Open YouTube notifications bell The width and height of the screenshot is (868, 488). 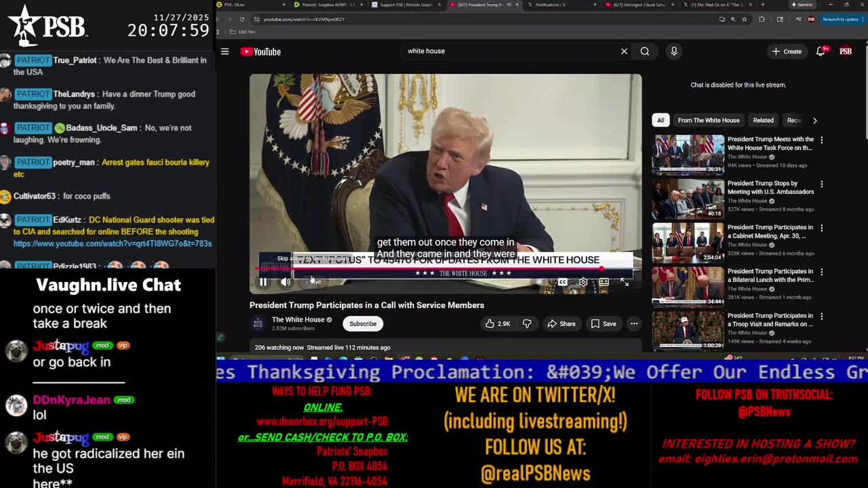click(x=821, y=51)
